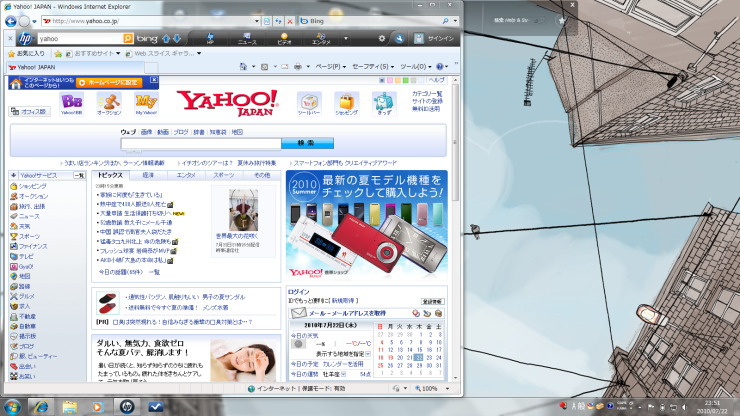Select the green page color swatch
Viewport: 740px width, 416px height.
coord(405,81)
